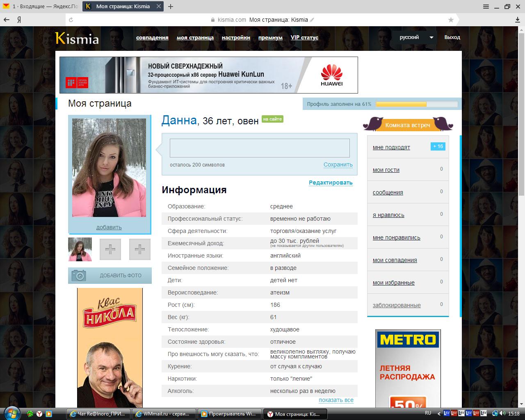The height and width of the screenshot is (420, 525).
Task: Switch to Чат Re@Inoro taskbar window
Action: click(x=99, y=414)
